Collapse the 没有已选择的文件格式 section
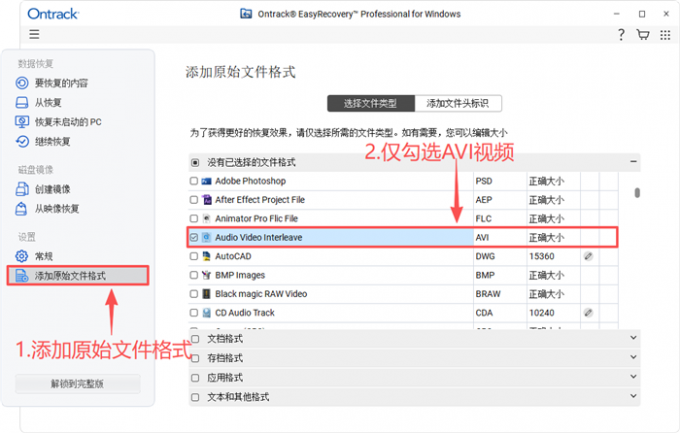Image resolution: width=680 pixels, height=433 pixels. [633, 161]
